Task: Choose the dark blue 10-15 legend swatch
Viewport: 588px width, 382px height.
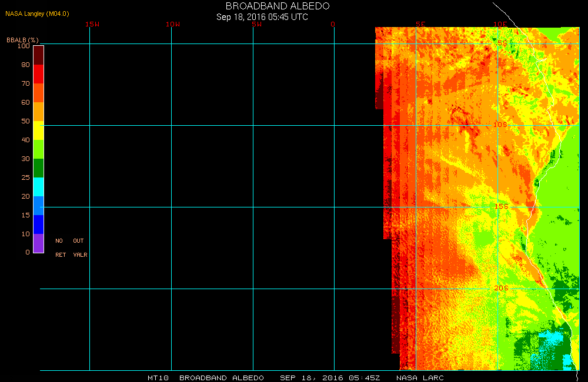Action: point(38,224)
